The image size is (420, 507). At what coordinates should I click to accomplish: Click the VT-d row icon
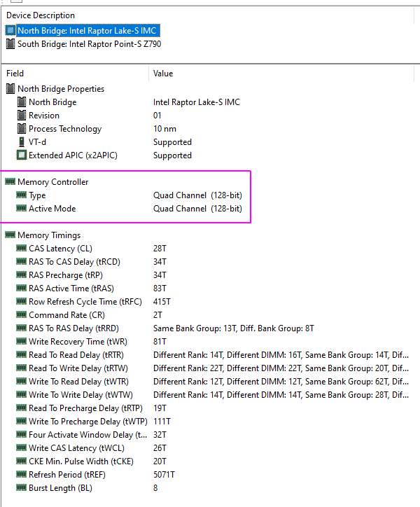tap(21, 142)
